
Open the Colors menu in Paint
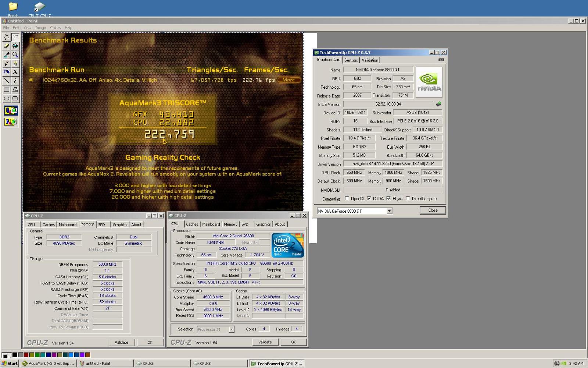pos(55,28)
